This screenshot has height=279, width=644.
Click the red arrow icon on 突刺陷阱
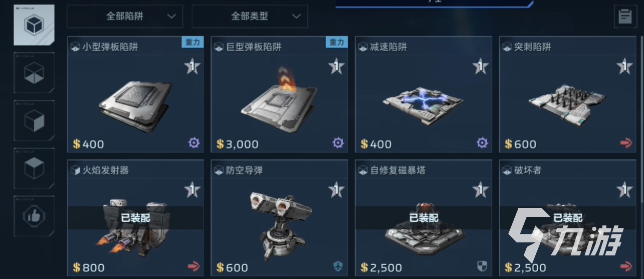click(626, 144)
